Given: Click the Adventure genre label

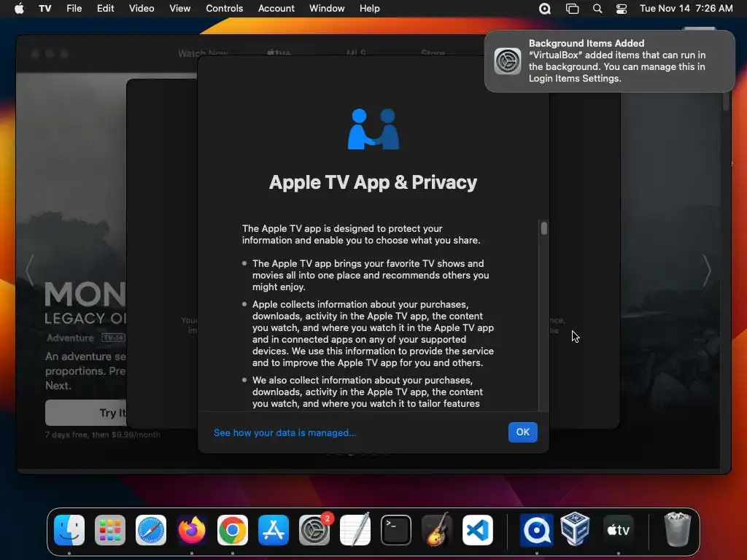Looking at the screenshot, I should pyautogui.click(x=70, y=338).
